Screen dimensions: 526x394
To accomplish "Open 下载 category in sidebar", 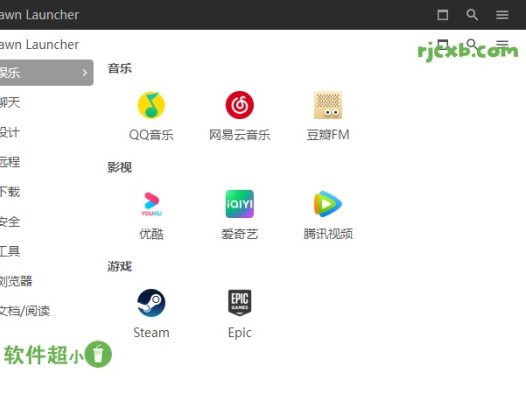I will pos(10,192).
